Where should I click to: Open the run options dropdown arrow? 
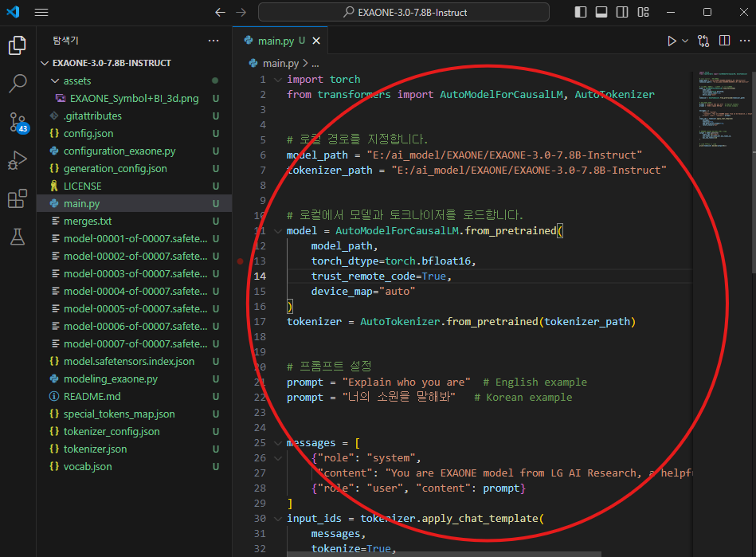pyautogui.click(x=685, y=41)
